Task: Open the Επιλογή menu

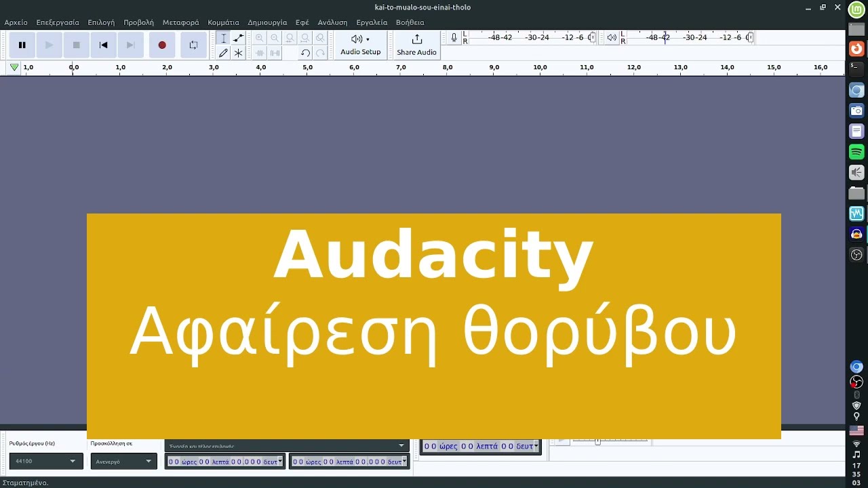Action: (101, 22)
